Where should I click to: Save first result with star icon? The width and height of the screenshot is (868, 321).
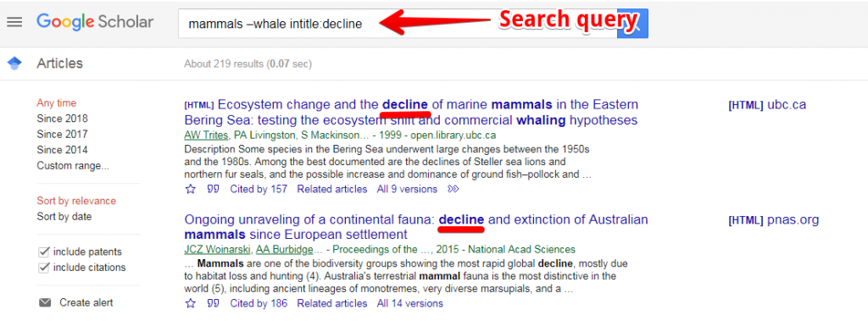pos(191,189)
